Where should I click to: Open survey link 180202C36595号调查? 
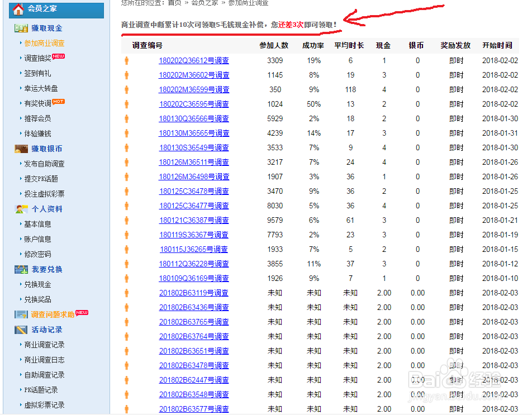coord(194,104)
